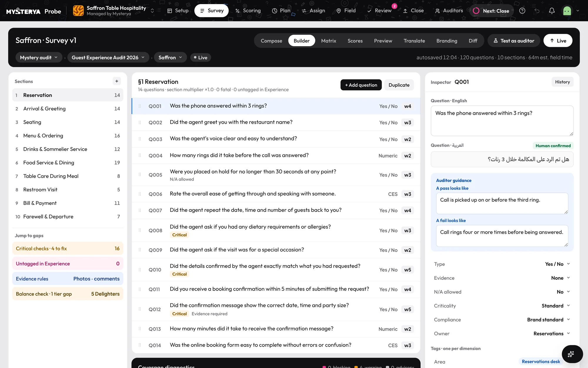Open the help question mark icon
This screenshot has width=588, height=368.
click(522, 11)
